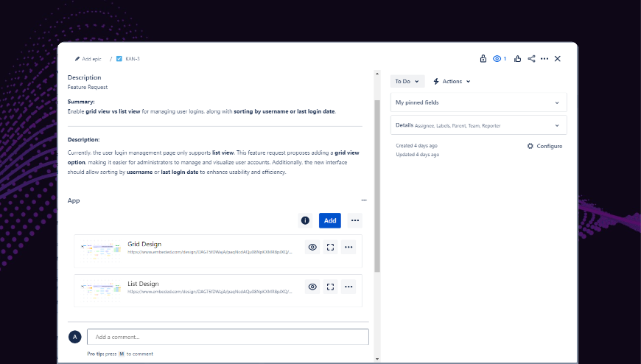Click the Updated 4 days ago text

click(x=417, y=155)
